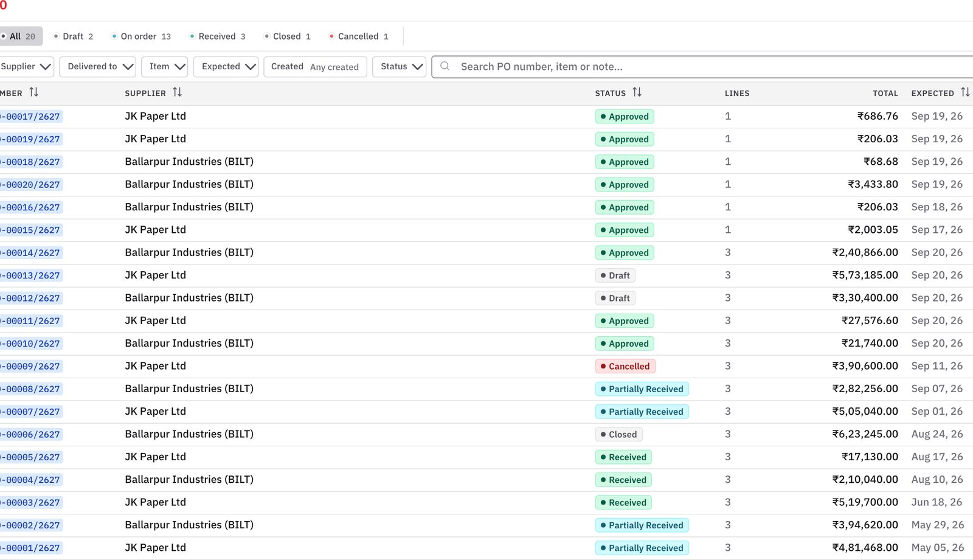Open purchase order 00013/2627
This screenshot has height=560, width=973.
31,275
